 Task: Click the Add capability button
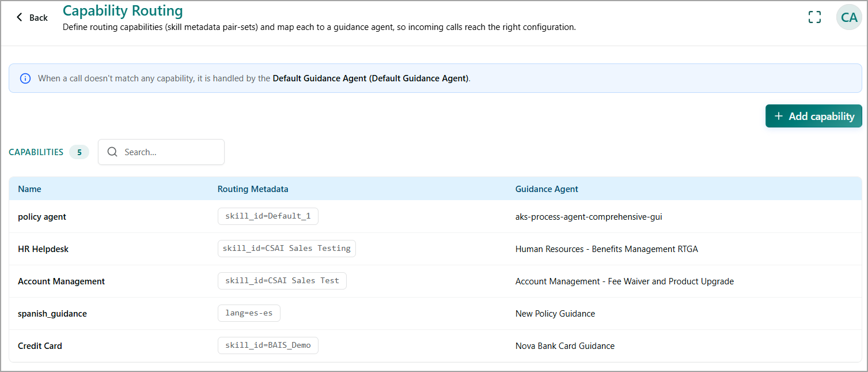pyautogui.click(x=813, y=116)
